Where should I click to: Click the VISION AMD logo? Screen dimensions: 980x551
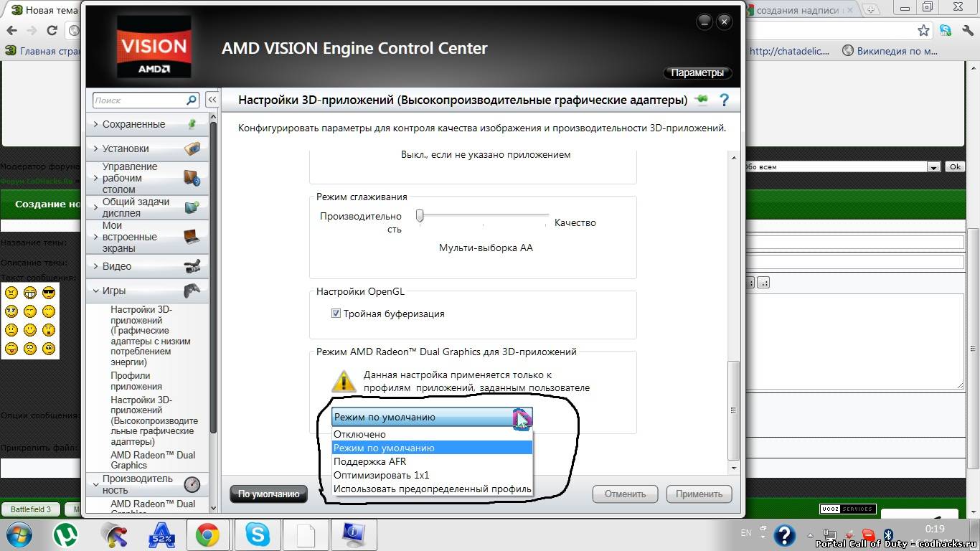[x=153, y=47]
